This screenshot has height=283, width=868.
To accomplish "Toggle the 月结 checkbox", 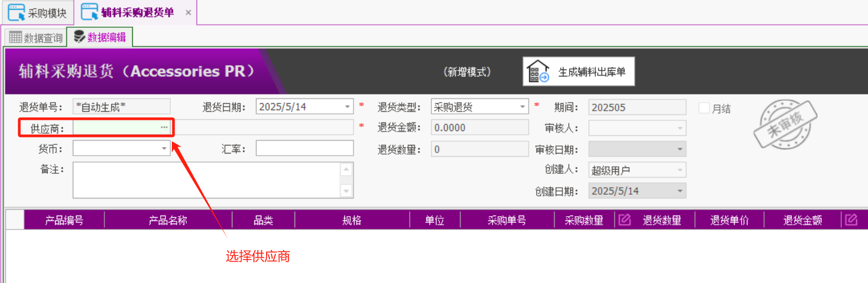I will (704, 108).
